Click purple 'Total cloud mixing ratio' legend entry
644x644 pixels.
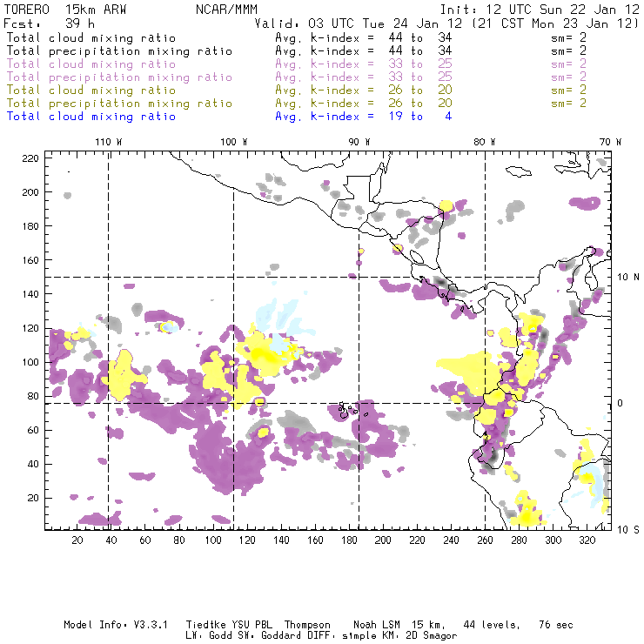click(x=91, y=64)
